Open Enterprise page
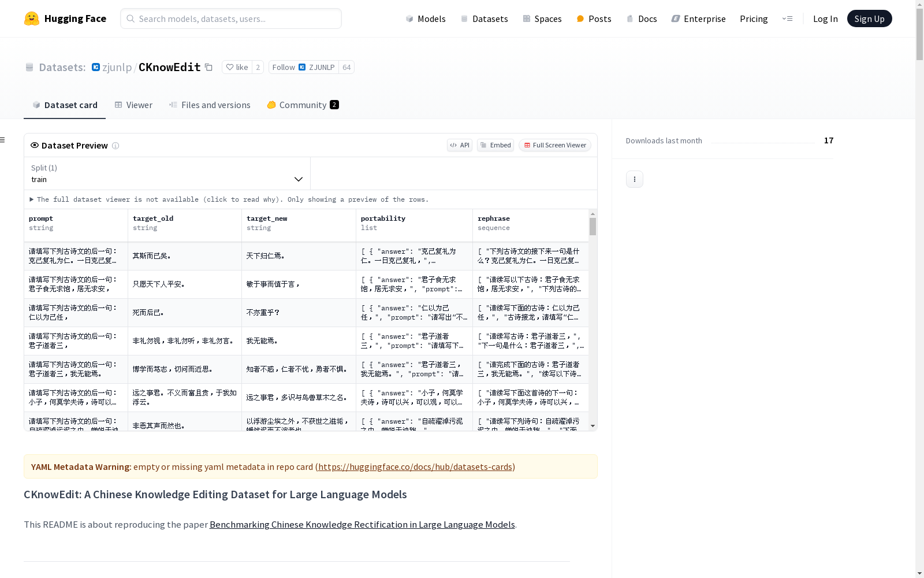The height and width of the screenshot is (578, 924). (698, 18)
